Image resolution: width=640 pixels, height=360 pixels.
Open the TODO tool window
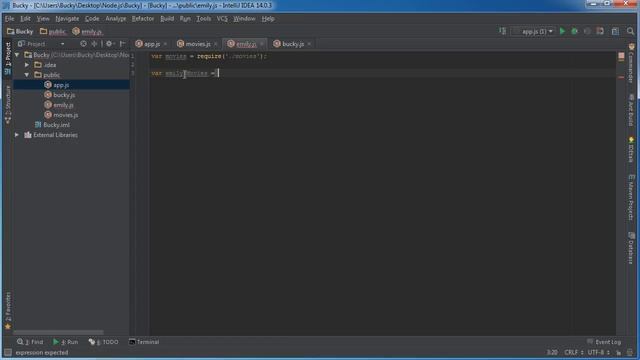point(103,342)
